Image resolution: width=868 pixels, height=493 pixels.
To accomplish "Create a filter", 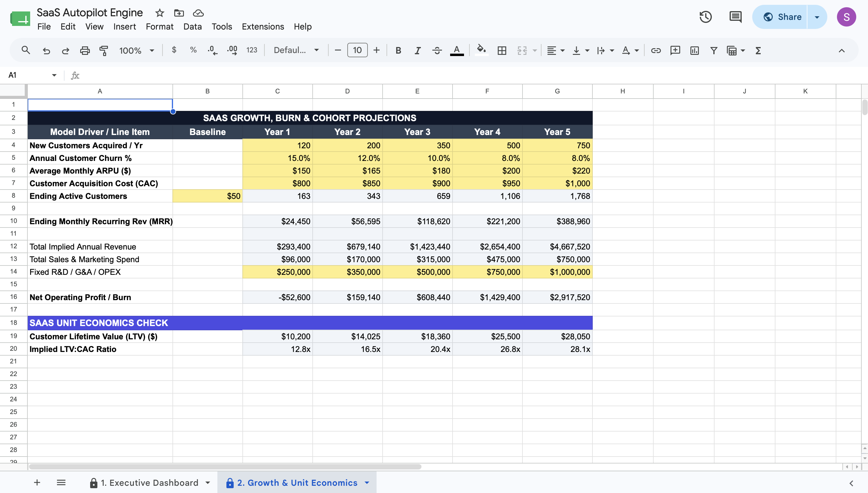I will (714, 50).
